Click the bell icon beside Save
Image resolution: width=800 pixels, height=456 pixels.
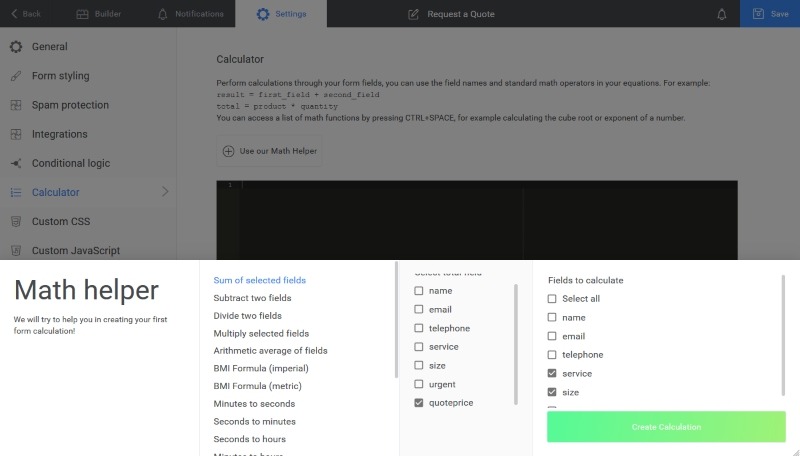[722, 14]
